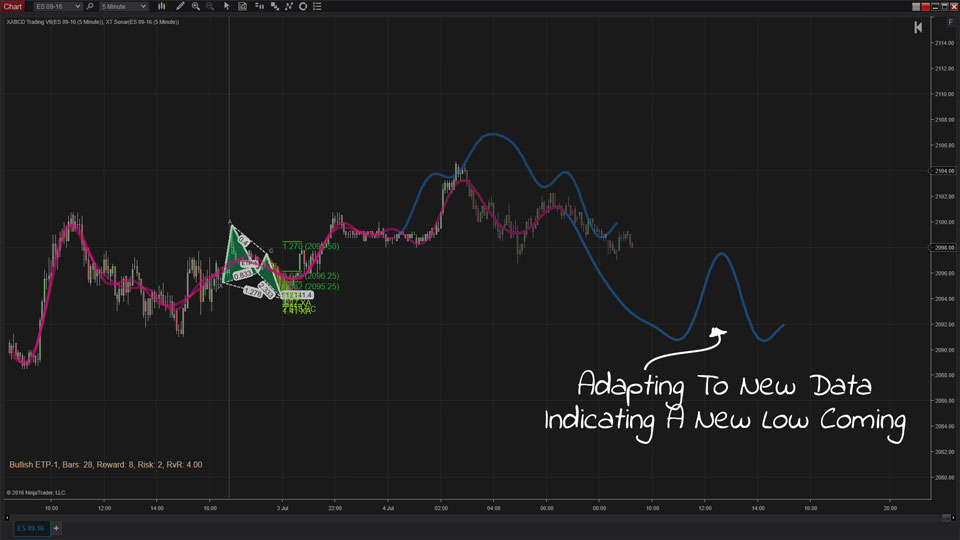Image resolution: width=960 pixels, height=540 pixels.
Task: Open the Chart Trader icon
Action: [259, 6]
